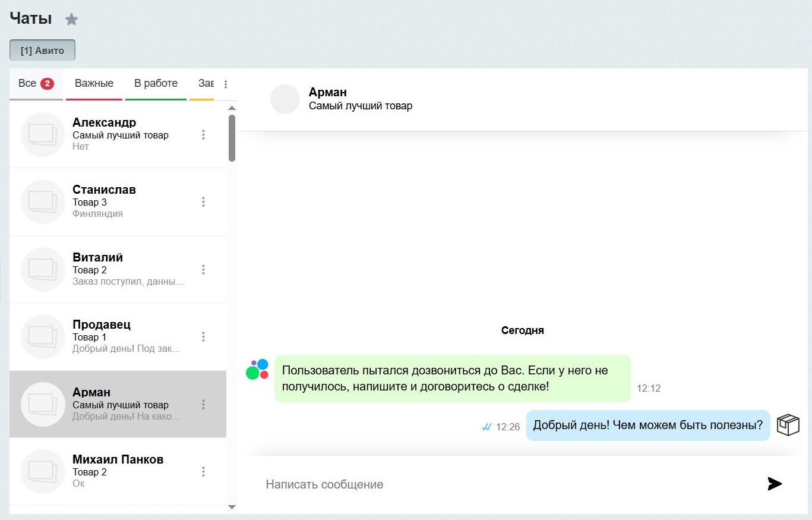Open the chat with Александр
Screen dimensions: 812x520
tap(118, 134)
